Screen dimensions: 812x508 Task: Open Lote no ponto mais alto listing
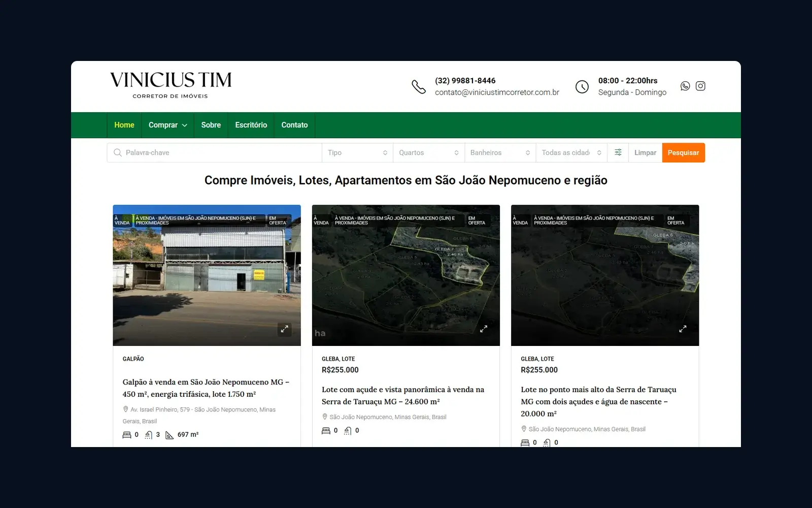(x=598, y=401)
